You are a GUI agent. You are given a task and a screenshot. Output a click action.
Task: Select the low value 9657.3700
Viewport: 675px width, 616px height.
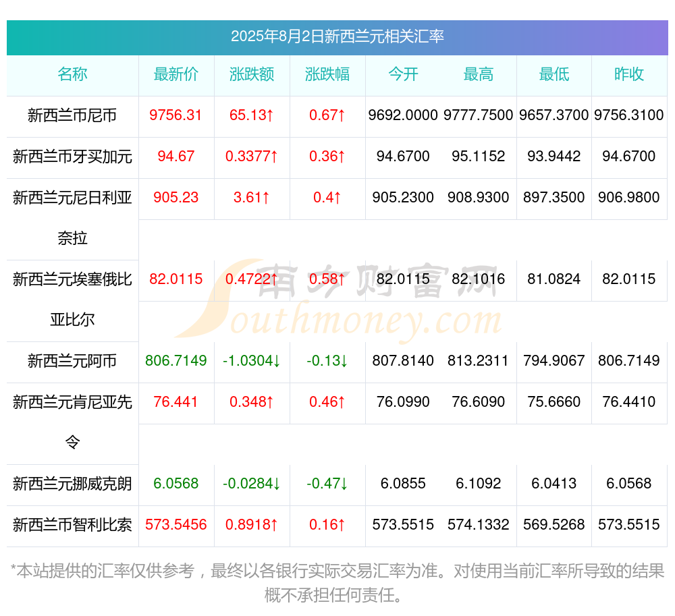click(x=554, y=115)
